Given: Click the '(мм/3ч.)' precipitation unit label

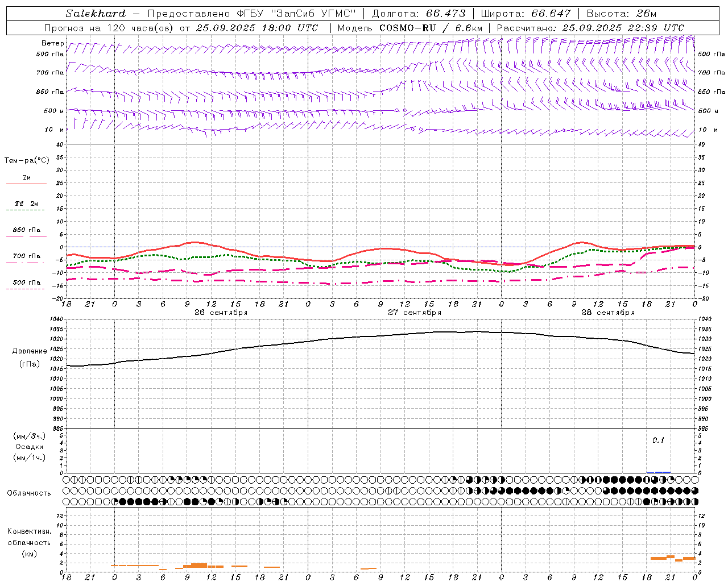Looking at the screenshot, I should point(30,436).
